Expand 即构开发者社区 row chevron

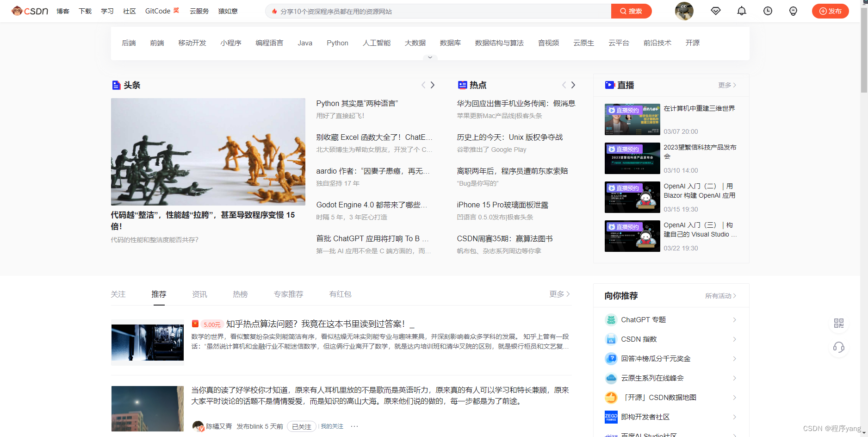coord(734,417)
